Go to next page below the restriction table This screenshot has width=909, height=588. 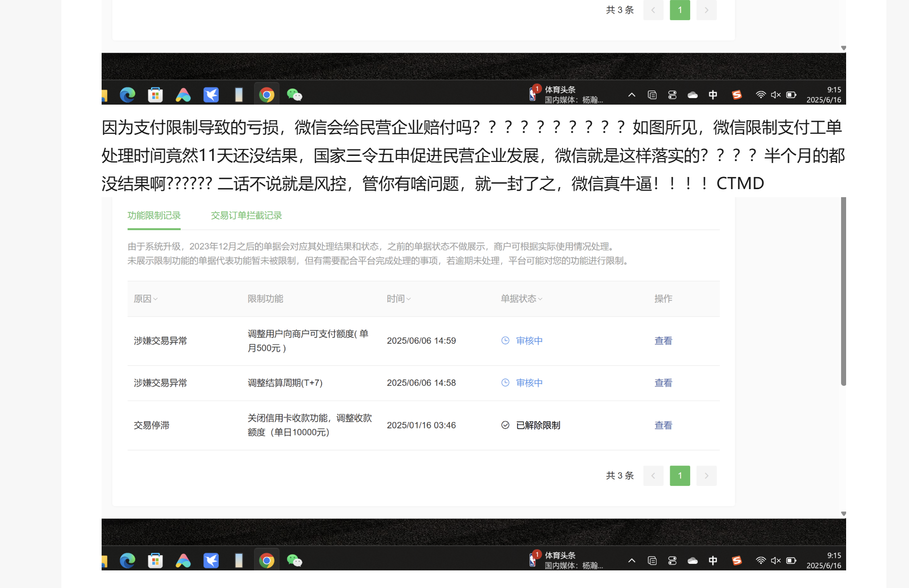point(707,476)
